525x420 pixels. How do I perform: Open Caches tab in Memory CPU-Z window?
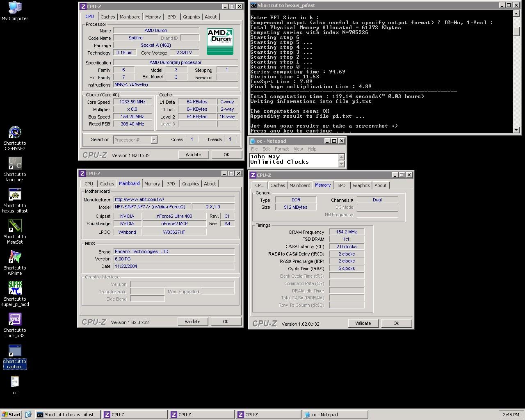tap(278, 185)
